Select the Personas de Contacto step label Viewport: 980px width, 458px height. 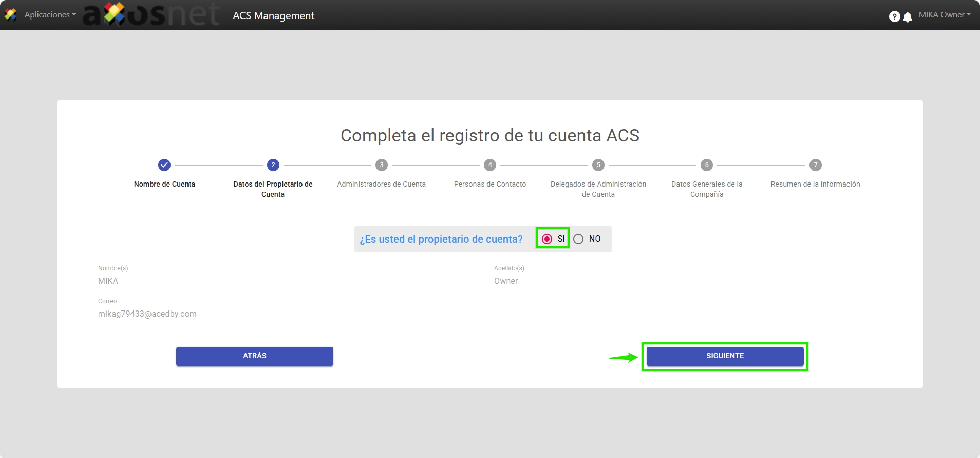pos(490,184)
